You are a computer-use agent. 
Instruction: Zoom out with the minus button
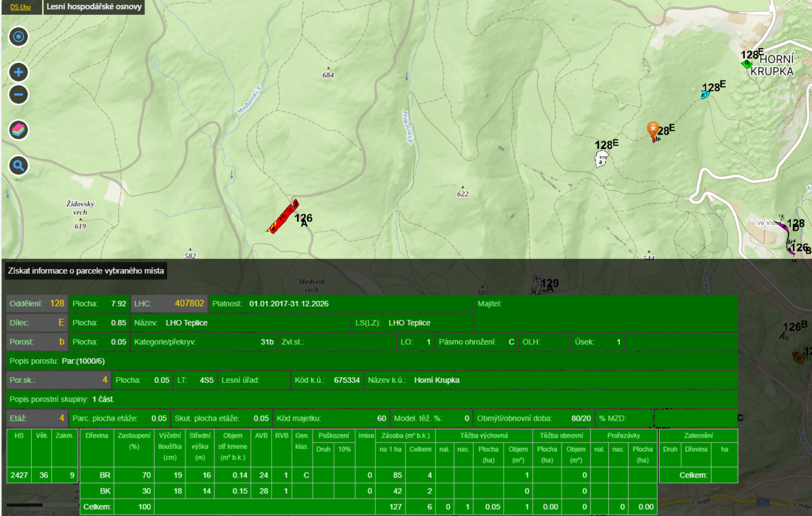click(18, 94)
